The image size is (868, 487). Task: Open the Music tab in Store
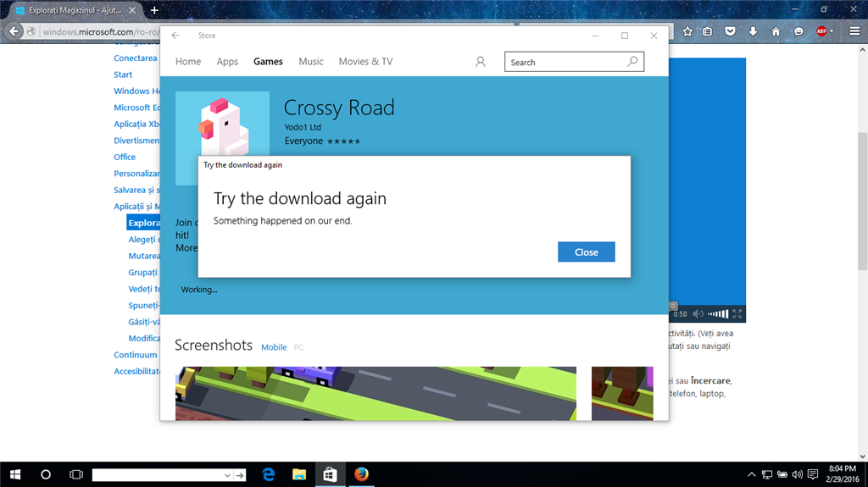point(310,62)
